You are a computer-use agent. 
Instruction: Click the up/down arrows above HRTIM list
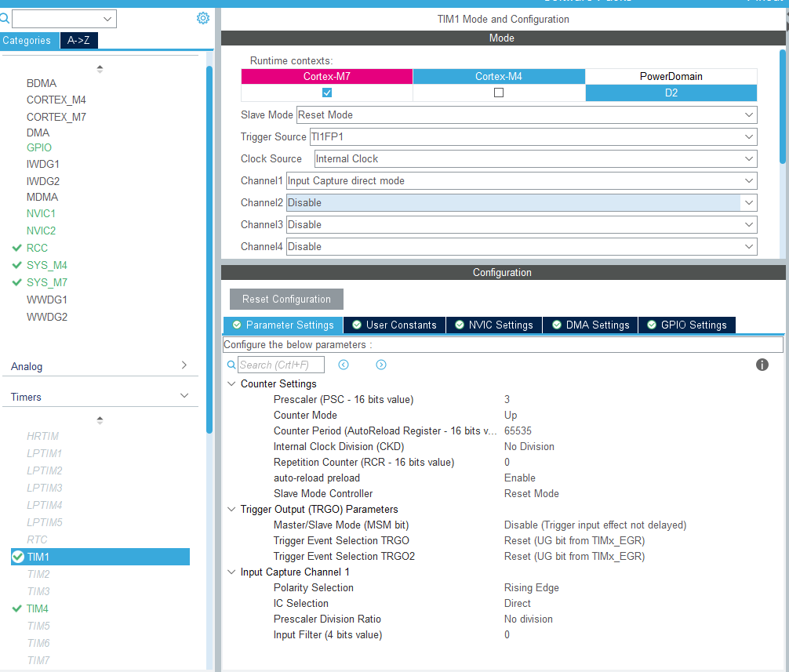[100, 420]
